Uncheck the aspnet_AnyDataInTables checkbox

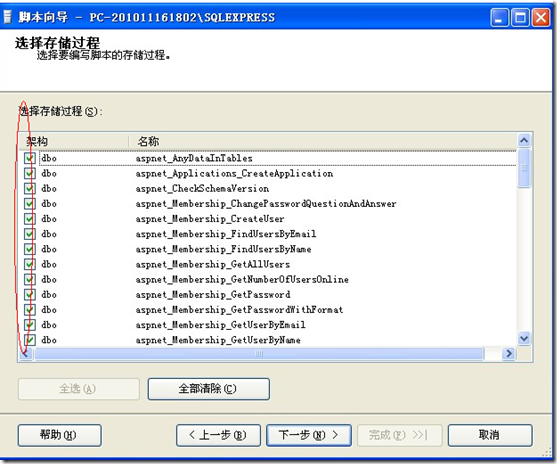tap(29, 158)
